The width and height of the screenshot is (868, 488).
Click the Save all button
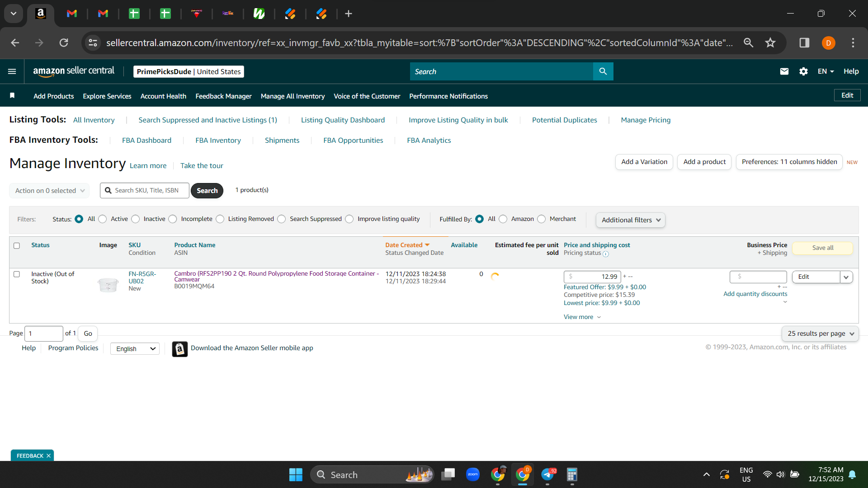click(823, 248)
